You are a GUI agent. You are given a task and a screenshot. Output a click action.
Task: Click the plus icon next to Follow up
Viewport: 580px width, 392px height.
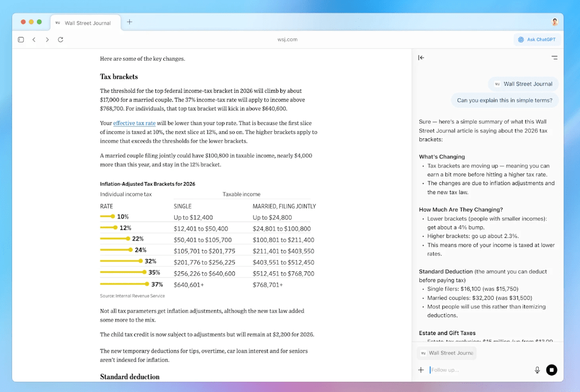pyautogui.click(x=420, y=370)
